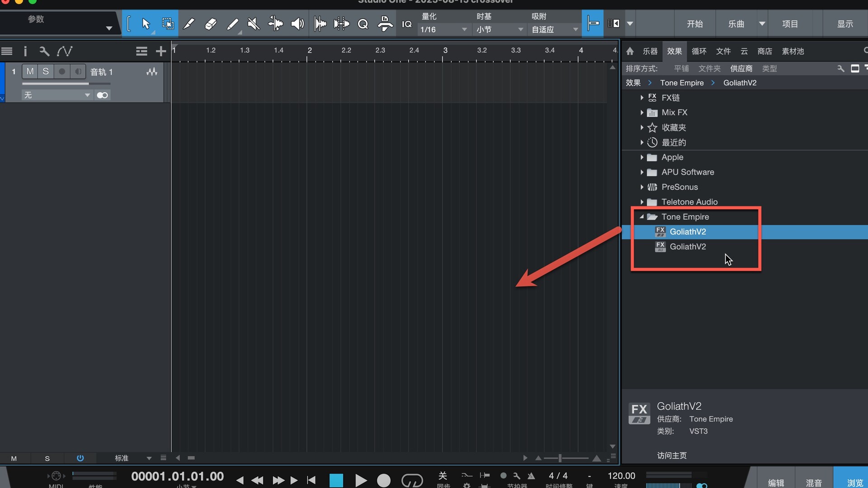Image resolution: width=868 pixels, height=488 pixels.
Task: Solo 音轨 1 with S button
Action: pos(46,71)
